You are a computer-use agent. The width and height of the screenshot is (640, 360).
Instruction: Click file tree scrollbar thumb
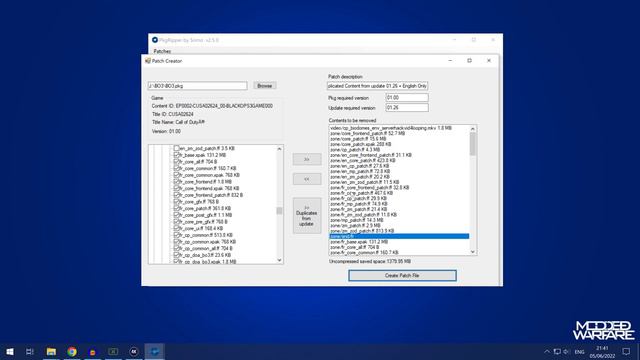[279, 211]
